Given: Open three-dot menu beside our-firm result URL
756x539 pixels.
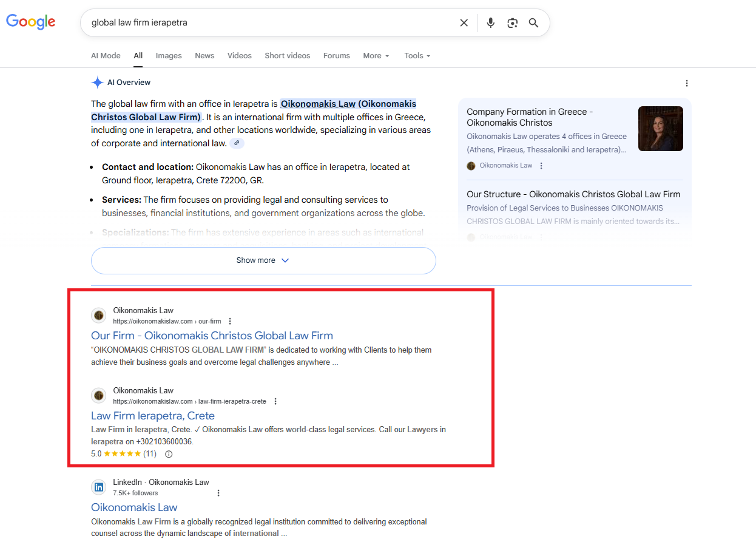Looking at the screenshot, I should click(x=230, y=322).
